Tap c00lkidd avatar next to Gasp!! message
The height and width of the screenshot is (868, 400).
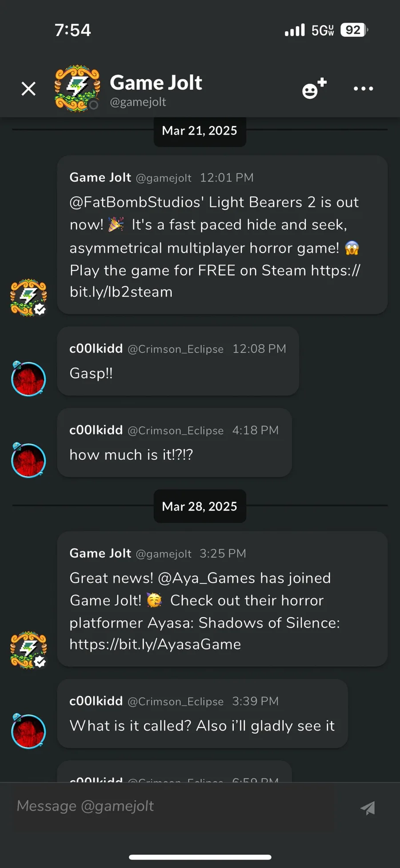click(x=28, y=379)
